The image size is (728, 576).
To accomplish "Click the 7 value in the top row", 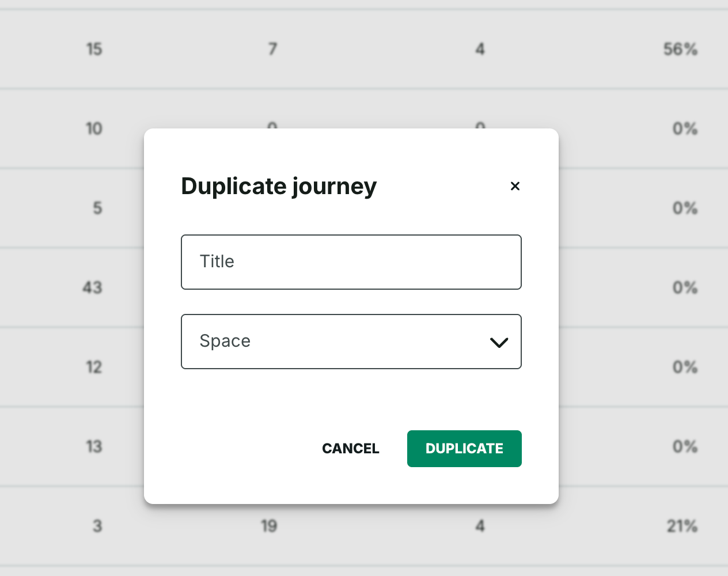I will [x=272, y=50].
